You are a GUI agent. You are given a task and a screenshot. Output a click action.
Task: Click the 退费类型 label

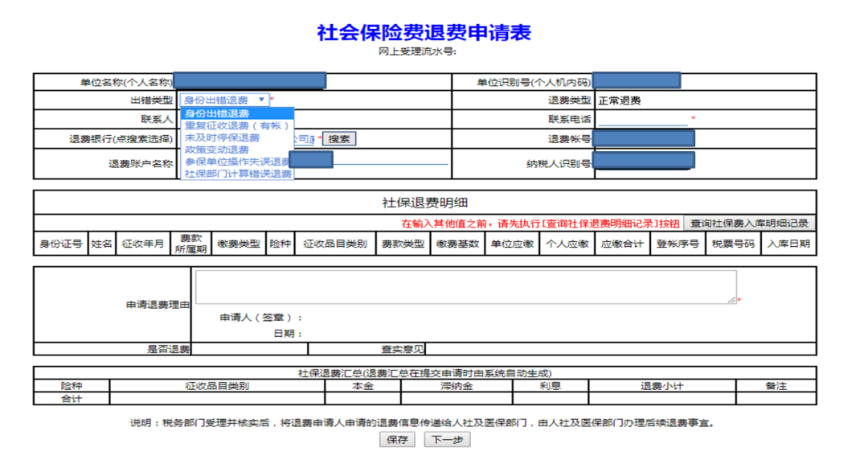coord(570,101)
